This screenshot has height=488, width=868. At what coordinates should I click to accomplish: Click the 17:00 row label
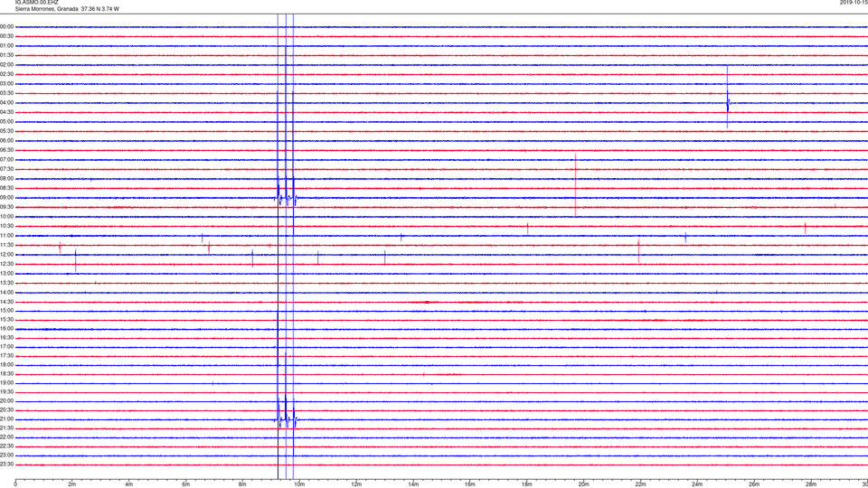[6, 347]
